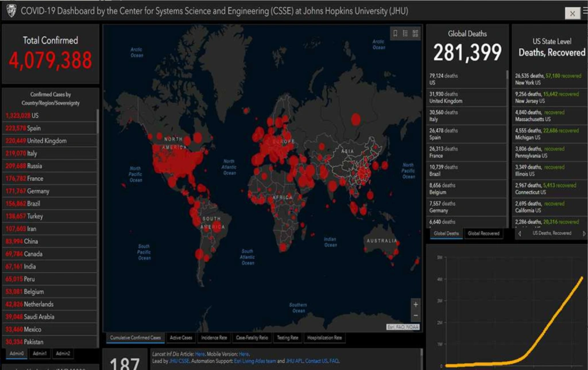
Task: Select Germany in confirmed cases list
Action: [49, 191]
